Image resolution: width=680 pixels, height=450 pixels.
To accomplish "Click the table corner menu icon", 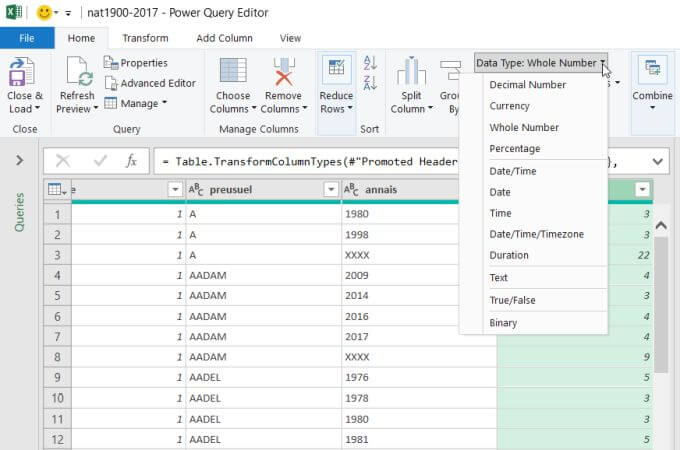I will point(57,190).
